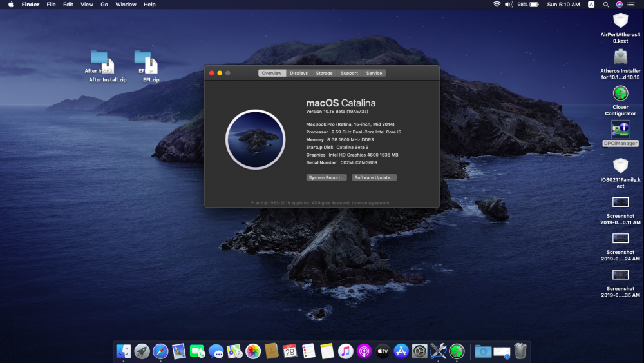
Task: Open the Photos app in the Dock
Action: pos(253,351)
